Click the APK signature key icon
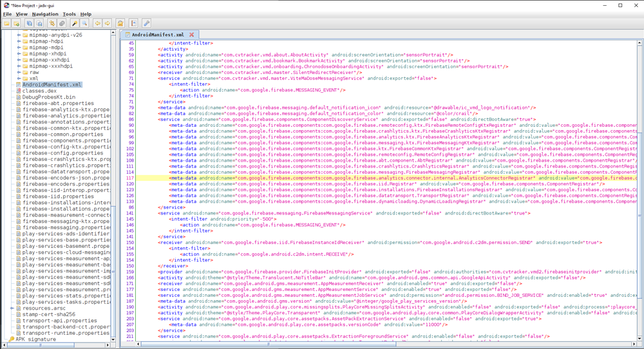 pyautogui.click(x=12, y=339)
